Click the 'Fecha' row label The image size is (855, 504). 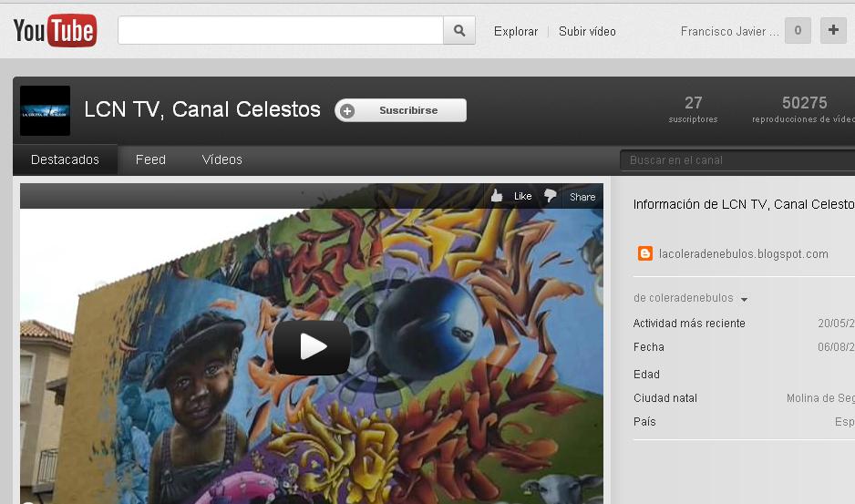[x=649, y=347]
